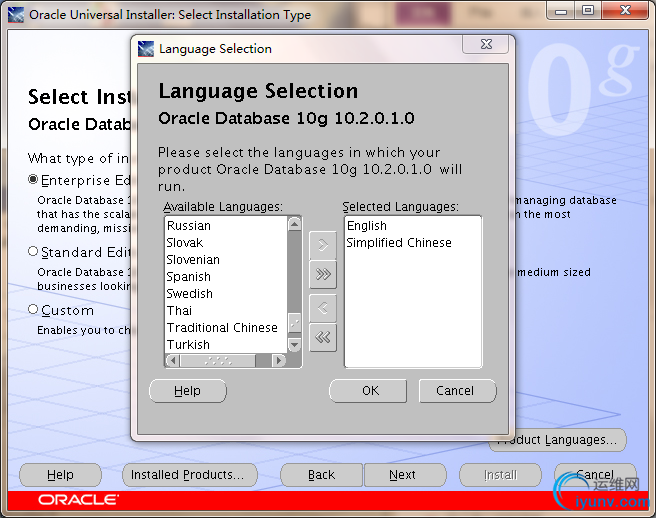Select Thai in Available Languages
Viewport: 656px width, 518px height.
point(226,310)
